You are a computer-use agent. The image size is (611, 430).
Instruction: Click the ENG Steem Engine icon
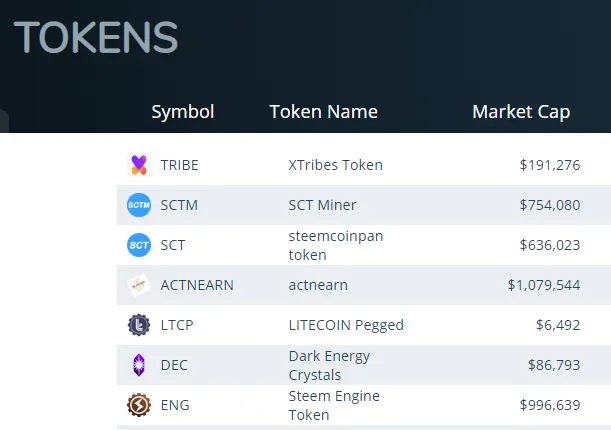click(x=138, y=405)
